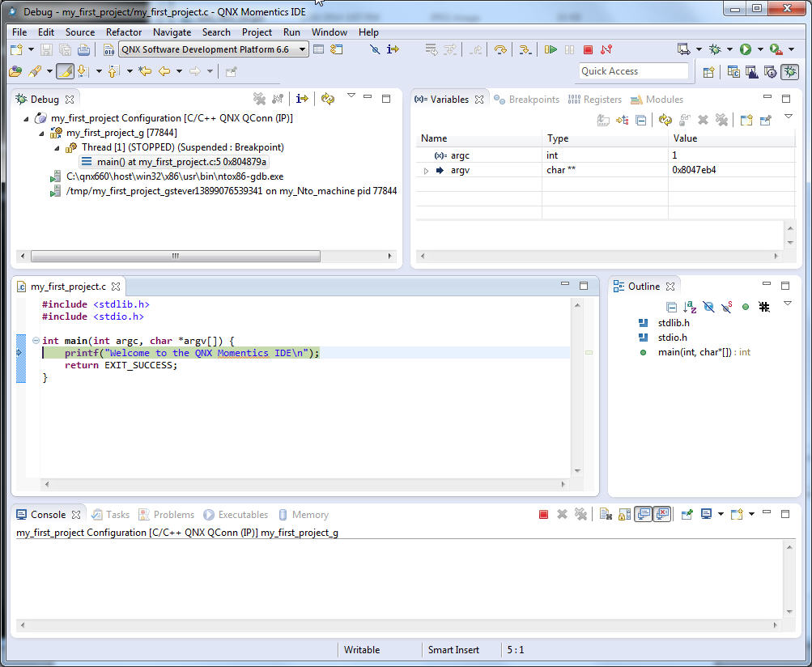Click the Disconnect toolbar icon
This screenshot has height=667, width=812.
click(606, 49)
